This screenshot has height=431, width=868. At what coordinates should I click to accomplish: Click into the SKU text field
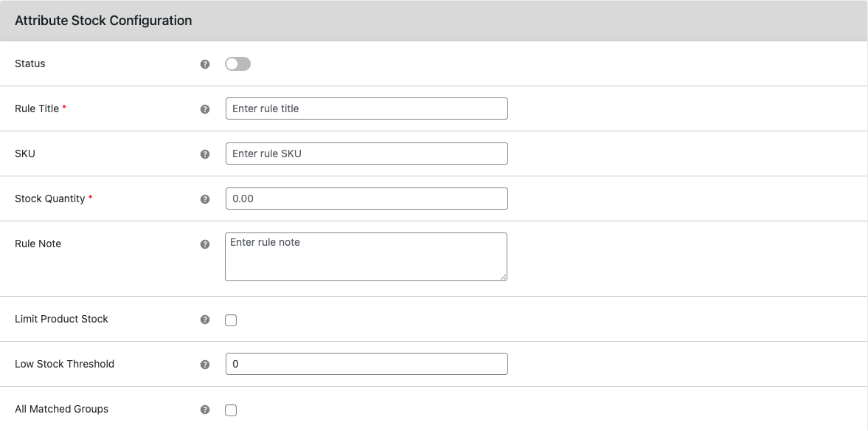pos(367,154)
